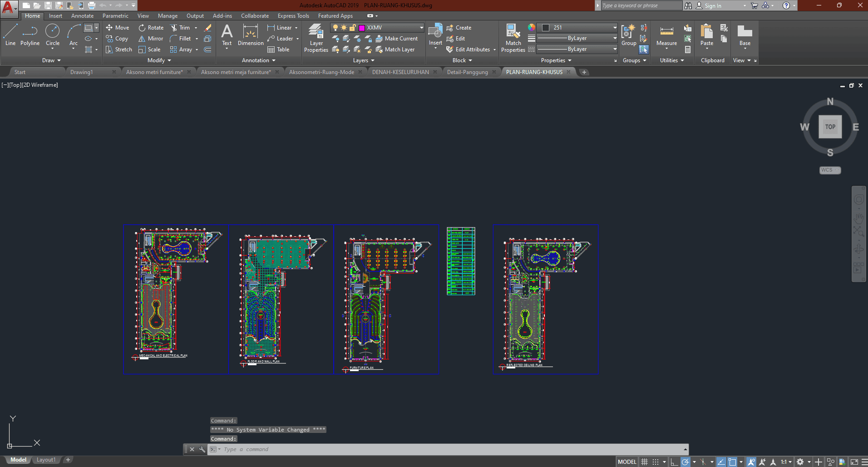Switch to the Annotate ribbon tab

point(82,16)
